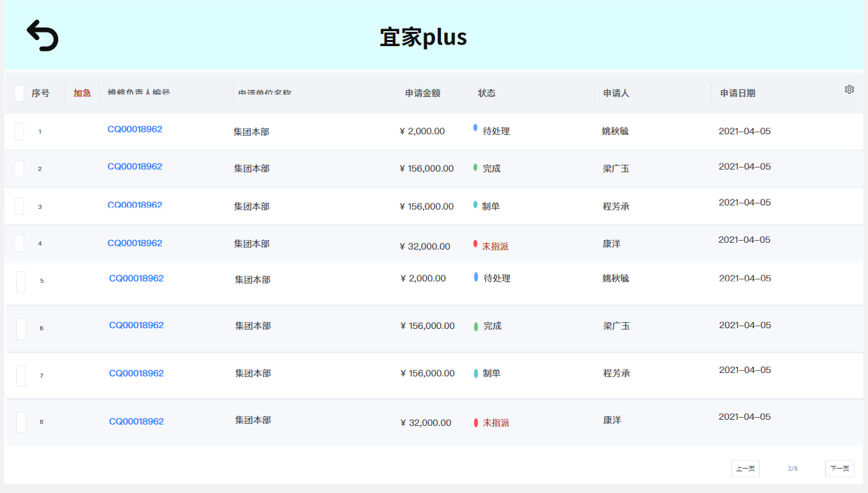Click date 2021-04-05 in row 1
868x493 pixels.
click(x=745, y=131)
